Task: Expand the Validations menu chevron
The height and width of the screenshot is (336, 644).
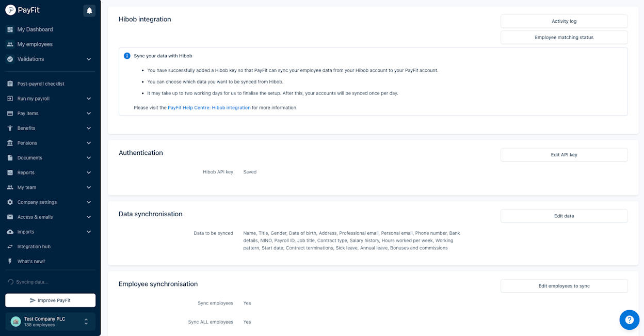Action: coord(89,59)
